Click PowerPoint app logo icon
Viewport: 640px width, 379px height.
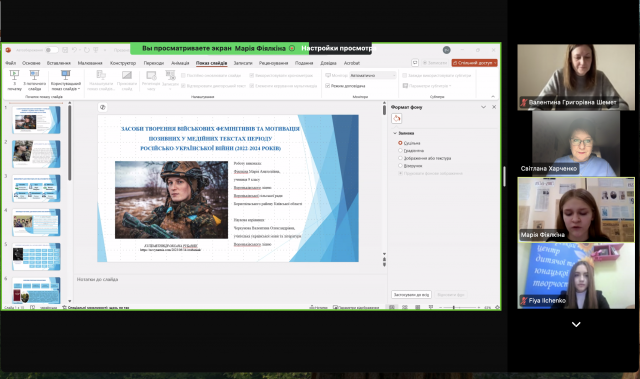[x=8, y=50]
